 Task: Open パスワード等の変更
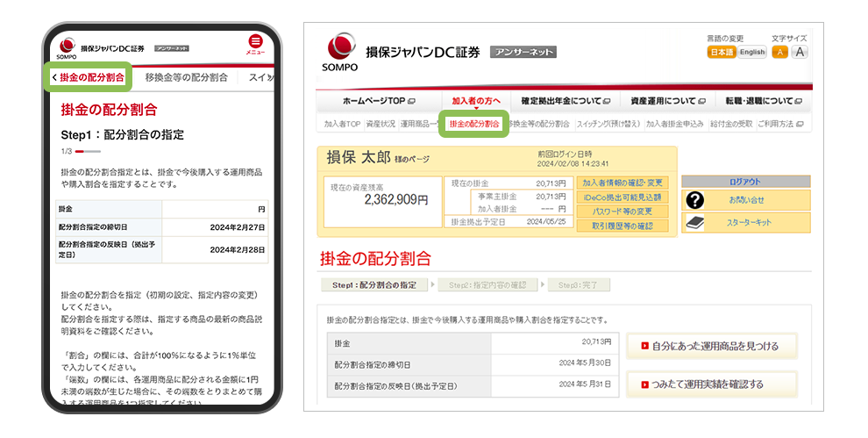pyautogui.click(x=623, y=212)
